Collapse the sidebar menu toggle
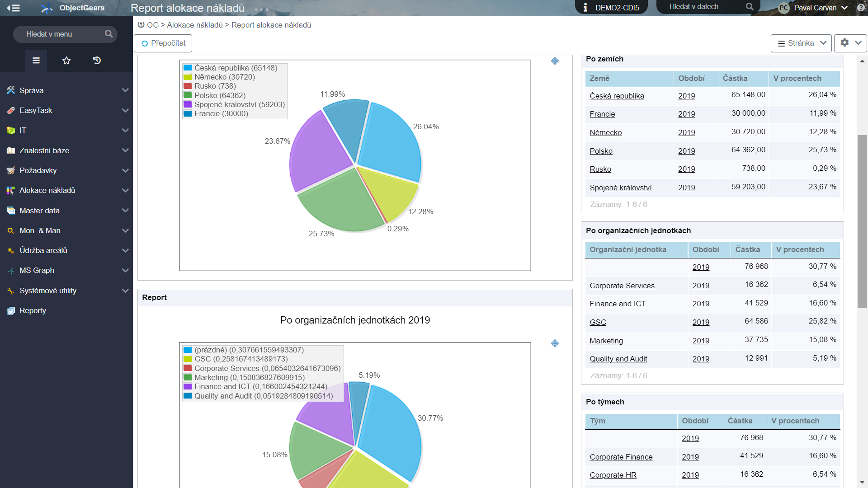Image resolution: width=868 pixels, height=488 pixels. pos(13,8)
